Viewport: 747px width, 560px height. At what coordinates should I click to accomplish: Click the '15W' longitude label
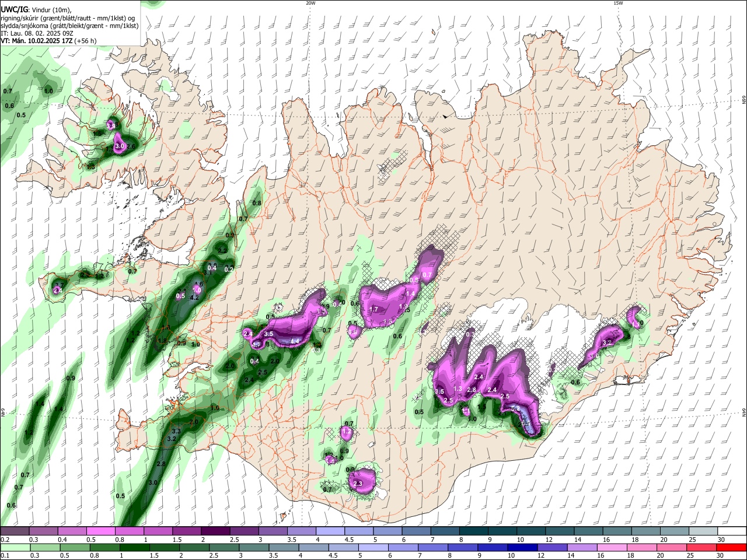tap(618, 3)
